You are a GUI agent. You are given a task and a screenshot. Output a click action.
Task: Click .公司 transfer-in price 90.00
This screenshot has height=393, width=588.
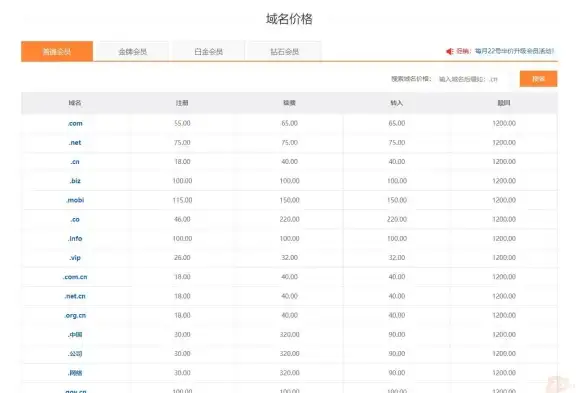point(397,354)
